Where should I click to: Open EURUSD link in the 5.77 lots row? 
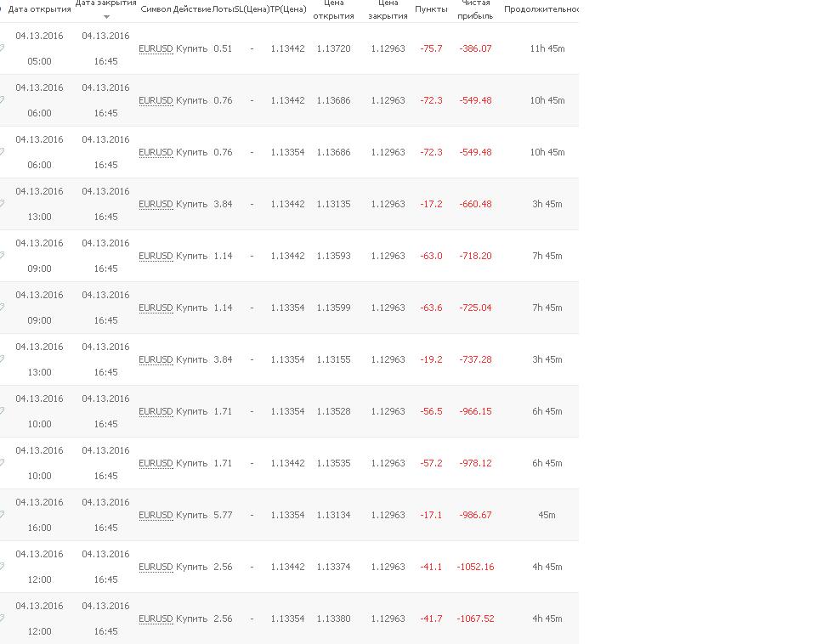tap(156, 515)
